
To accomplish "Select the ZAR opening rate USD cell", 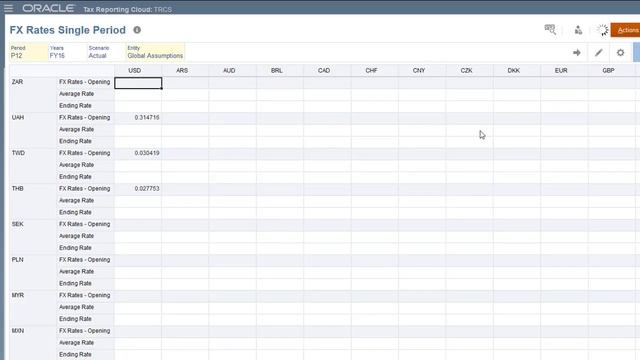I will (x=138, y=83).
